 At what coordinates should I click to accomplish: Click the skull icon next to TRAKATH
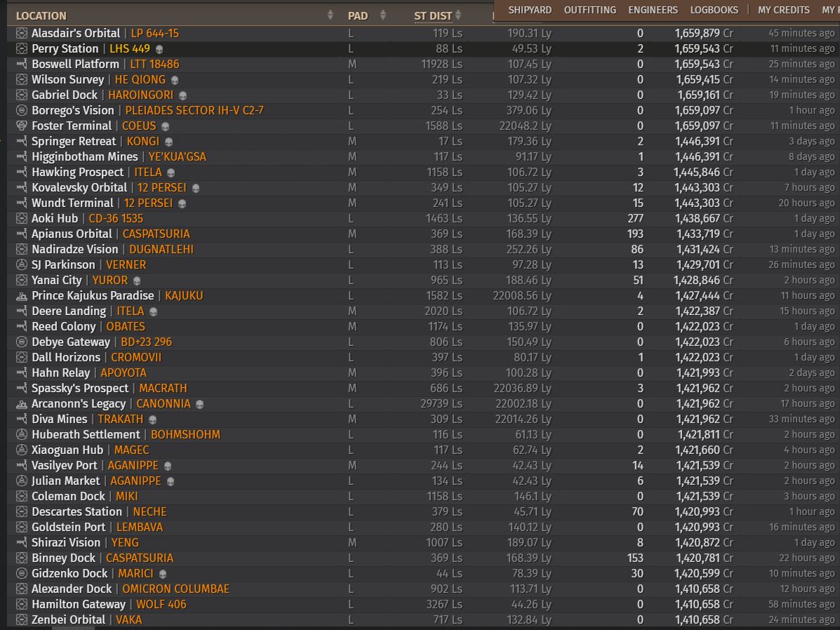[x=153, y=420]
